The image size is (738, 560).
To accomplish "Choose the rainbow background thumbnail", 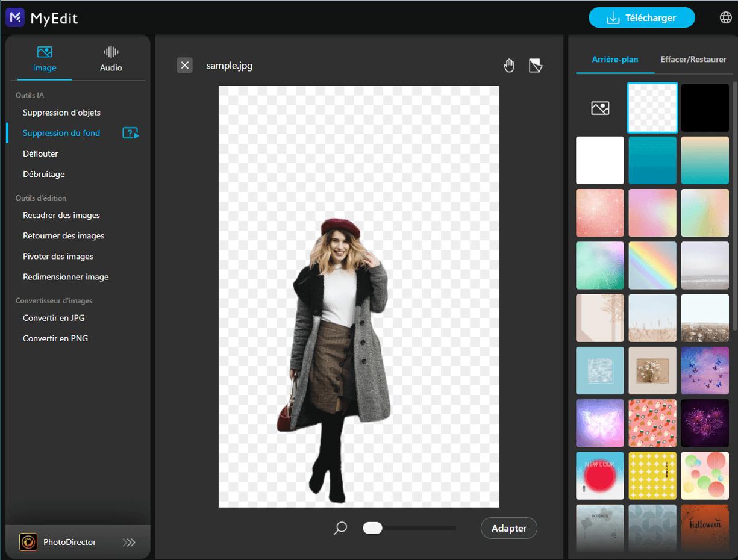I will [x=652, y=265].
